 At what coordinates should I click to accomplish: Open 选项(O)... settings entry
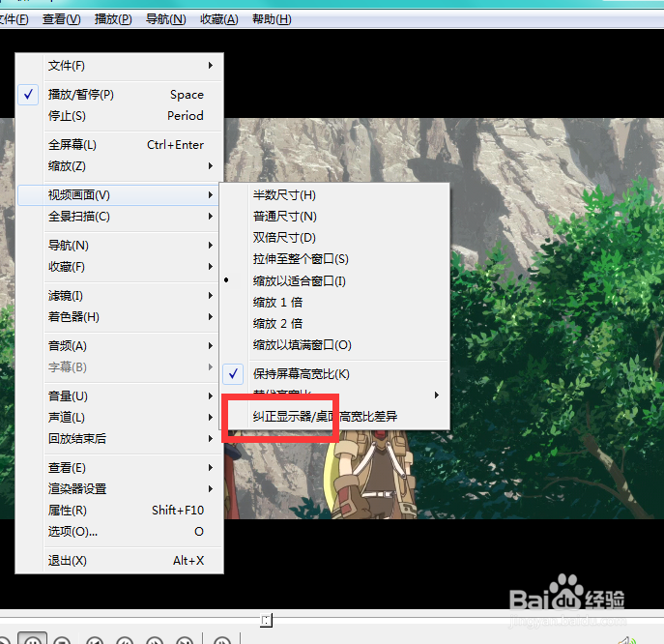[120, 531]
